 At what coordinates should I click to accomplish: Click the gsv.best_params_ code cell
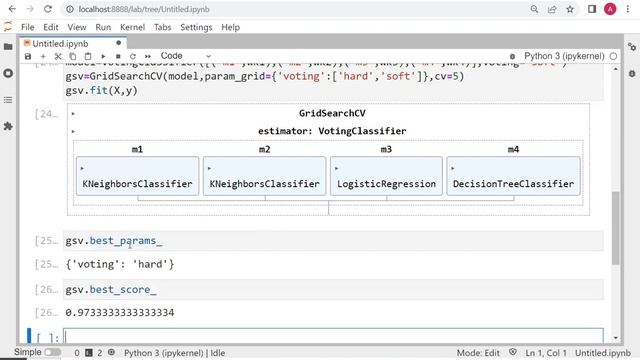click(333, 241)
